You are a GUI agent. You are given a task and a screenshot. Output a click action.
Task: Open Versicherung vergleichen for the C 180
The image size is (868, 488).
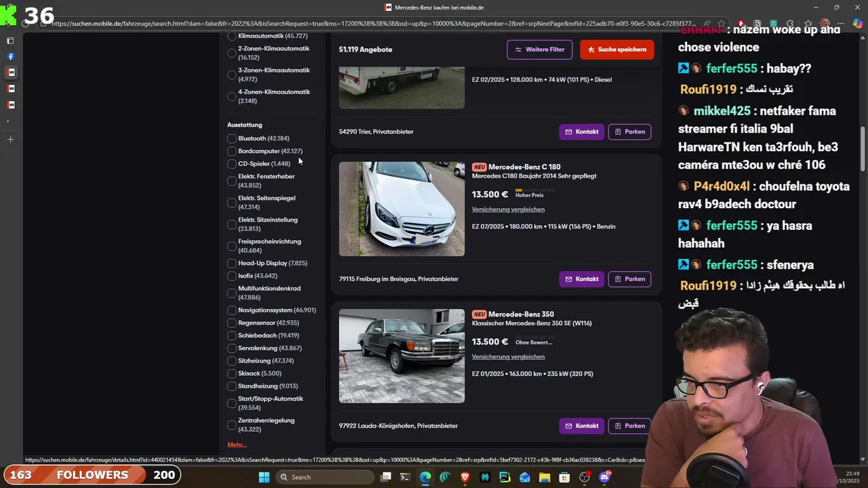(x=508, y=209)
